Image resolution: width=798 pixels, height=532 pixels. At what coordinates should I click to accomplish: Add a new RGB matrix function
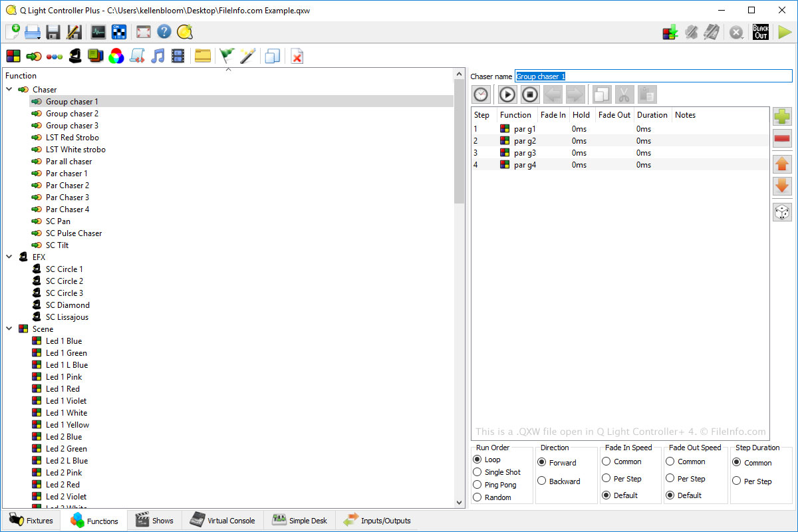(116, 57)
